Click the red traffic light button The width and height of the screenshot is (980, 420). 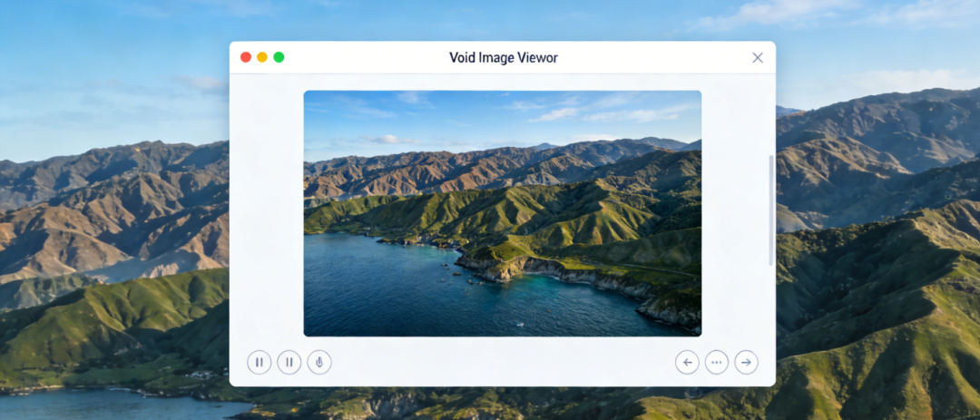coord(246,57)
